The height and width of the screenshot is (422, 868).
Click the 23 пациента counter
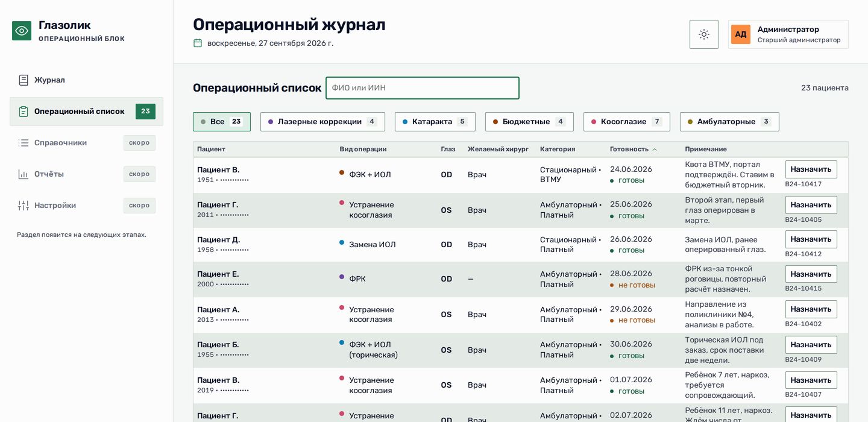point(825,88)
